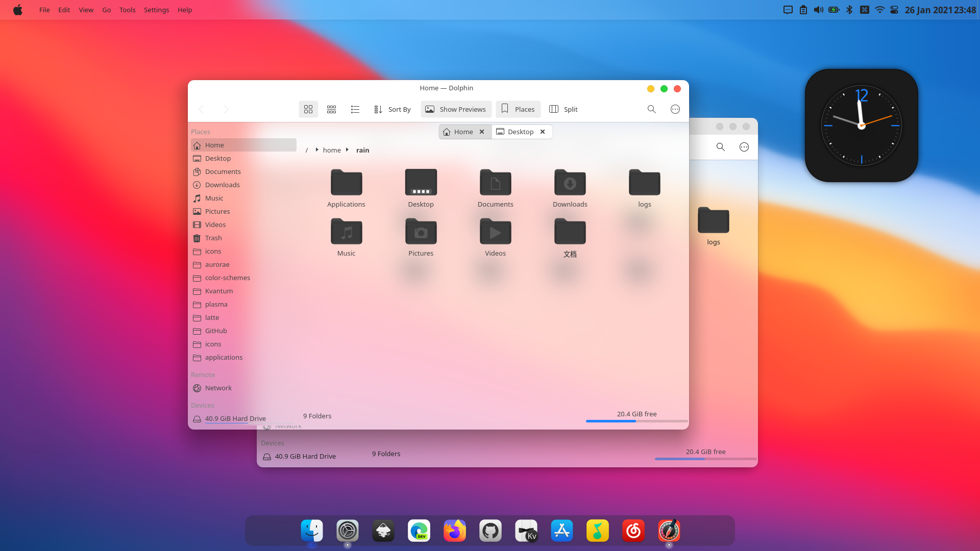Open latte in Places sidebar
This screenshot has width=980, height=551.
tap(243, 317)
